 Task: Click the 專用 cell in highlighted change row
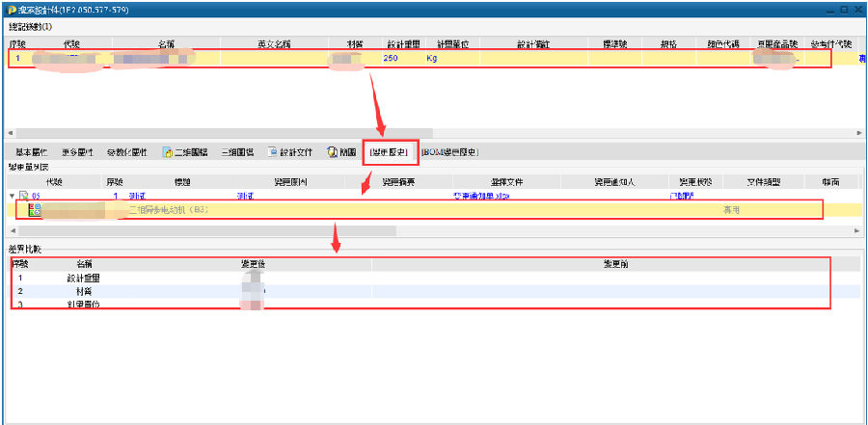pos(731,210)
